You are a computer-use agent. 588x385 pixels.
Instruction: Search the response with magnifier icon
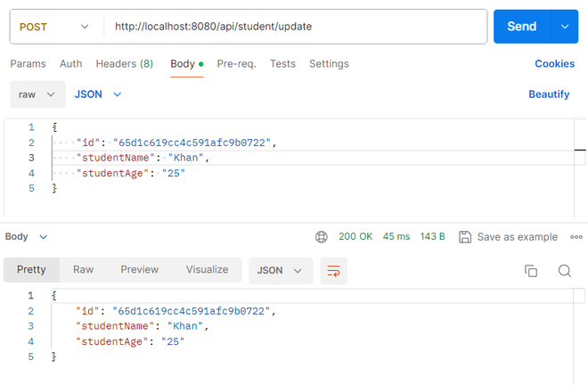(564, 270)
